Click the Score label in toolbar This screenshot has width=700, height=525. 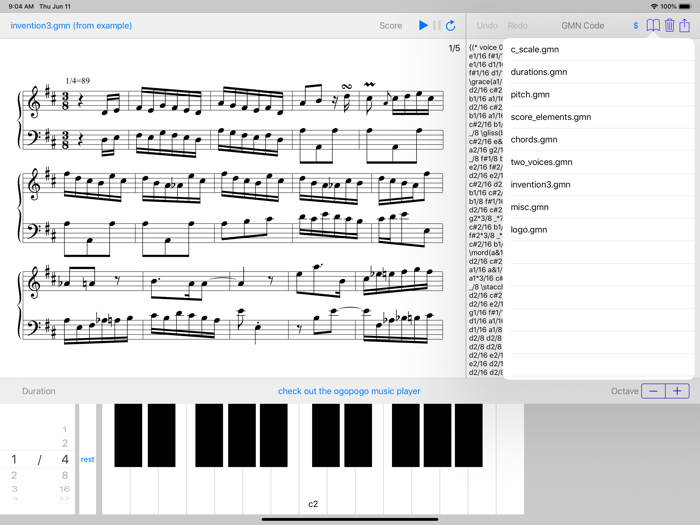(391, 25)
